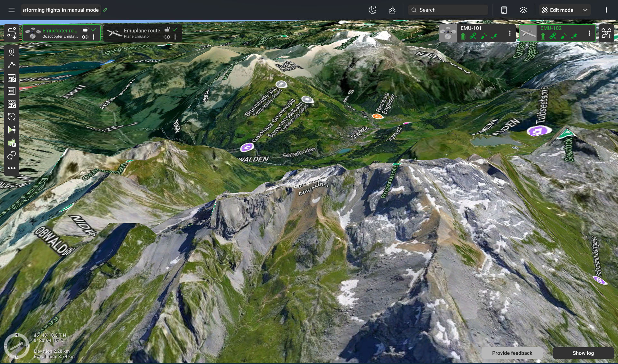This screenshot has width=618, height=364.
Task: Select the EMU-102 vehicle card
Action: (557, 33)
